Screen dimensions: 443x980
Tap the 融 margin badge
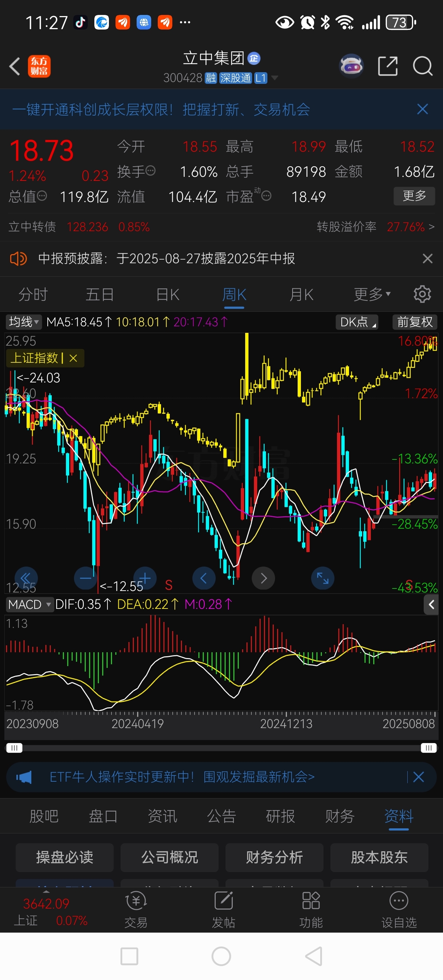coord(211,78)
